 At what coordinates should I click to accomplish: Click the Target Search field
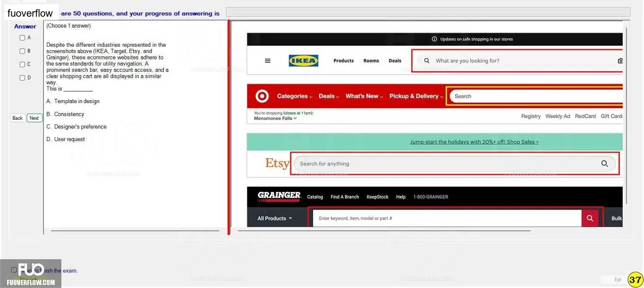[x=536, y=96]
